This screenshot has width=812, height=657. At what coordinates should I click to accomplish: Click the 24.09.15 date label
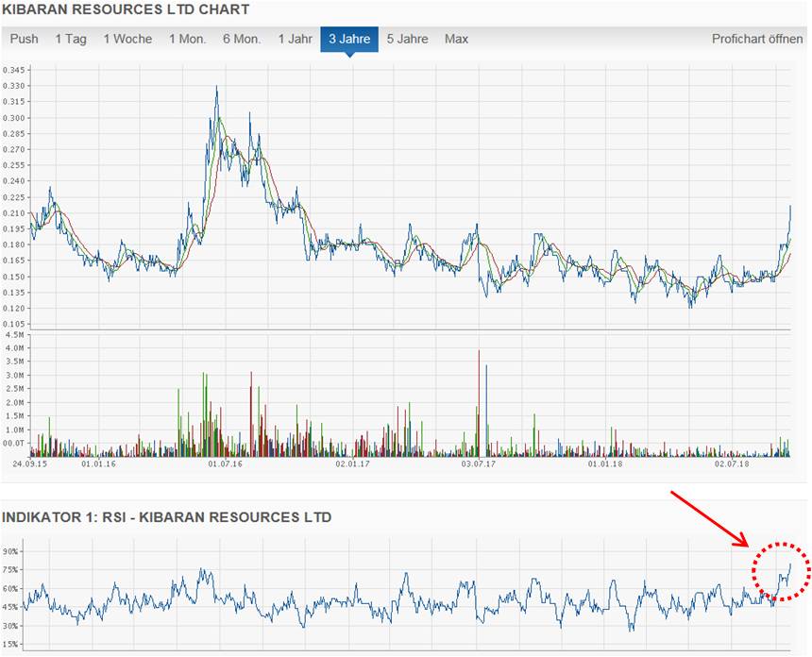(29, 463)
